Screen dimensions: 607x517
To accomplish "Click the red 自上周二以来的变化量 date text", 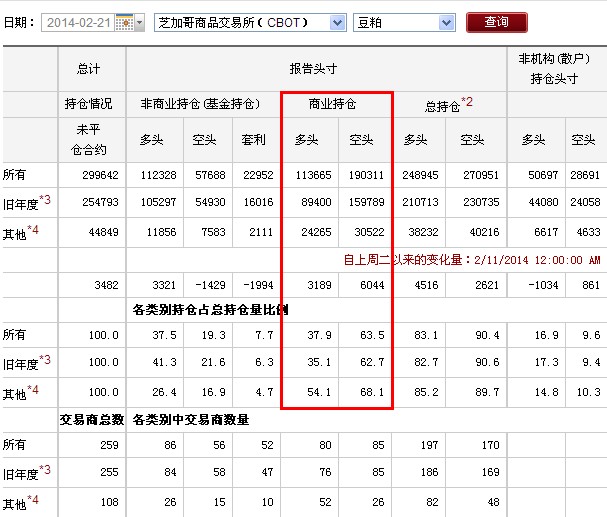I will 470,260.
